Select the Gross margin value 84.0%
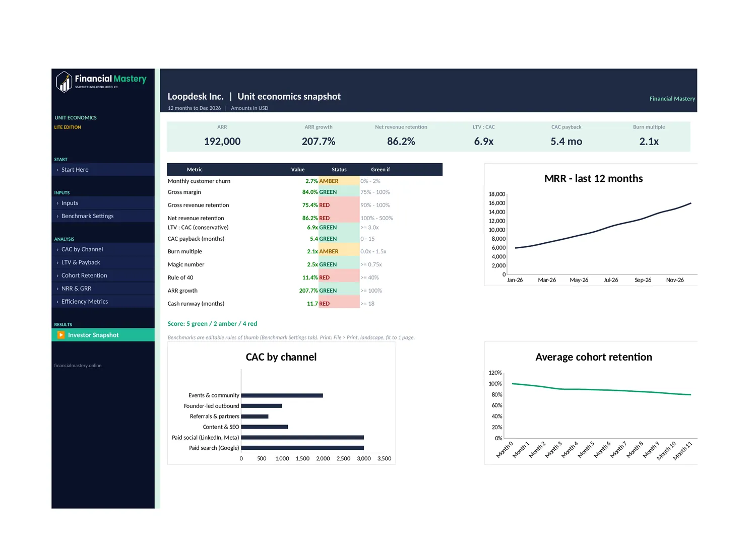756x554 pixels. point(310,192)
